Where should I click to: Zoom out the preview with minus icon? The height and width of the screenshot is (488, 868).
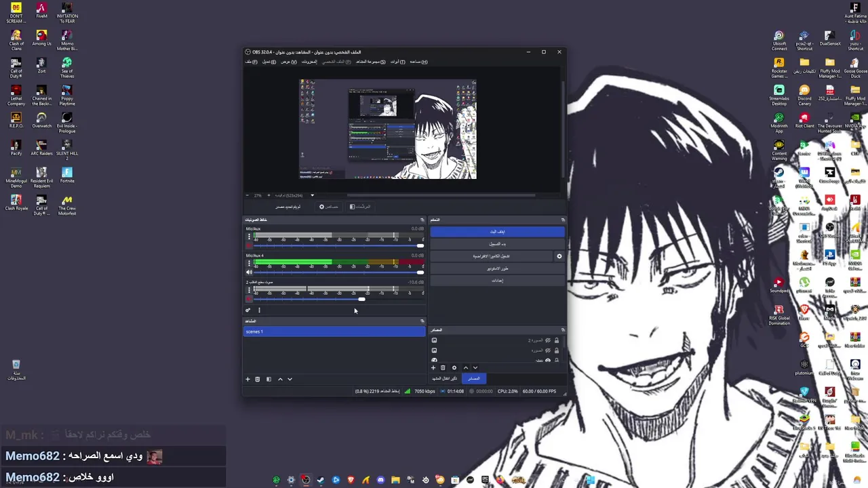pyautogui.click(x=248, y=195)
